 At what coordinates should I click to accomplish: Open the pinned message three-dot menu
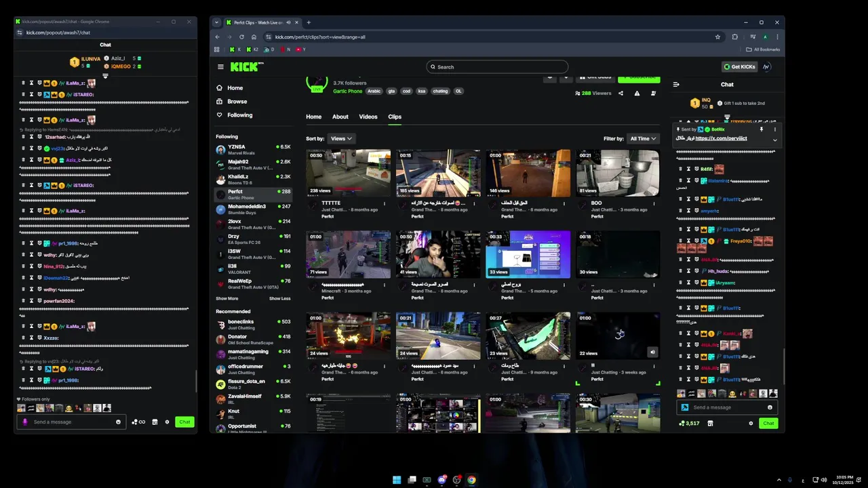(x=774, y=129)
